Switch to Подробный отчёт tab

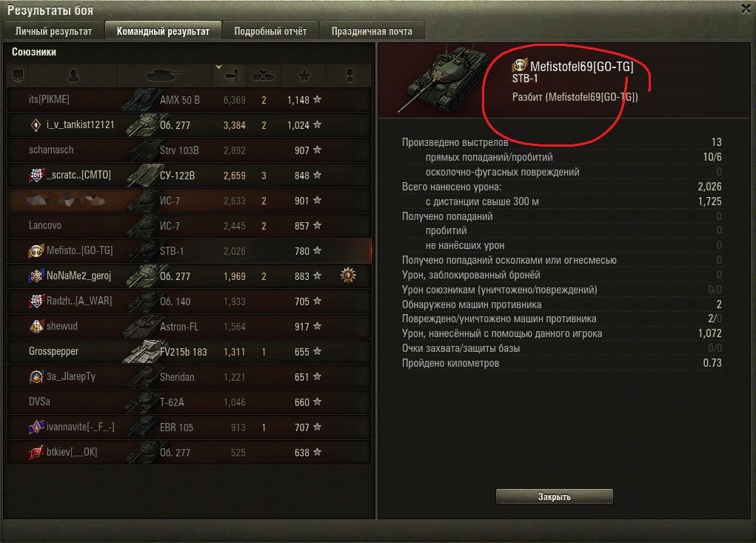pyautogui.click(x=270, y=31)
